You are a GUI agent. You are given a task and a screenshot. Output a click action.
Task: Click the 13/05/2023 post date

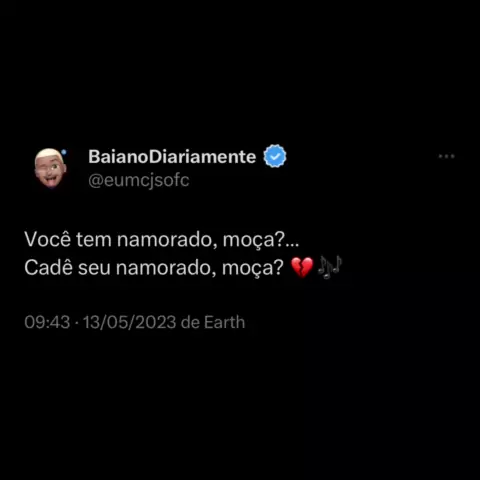click(x=130, y=322)
